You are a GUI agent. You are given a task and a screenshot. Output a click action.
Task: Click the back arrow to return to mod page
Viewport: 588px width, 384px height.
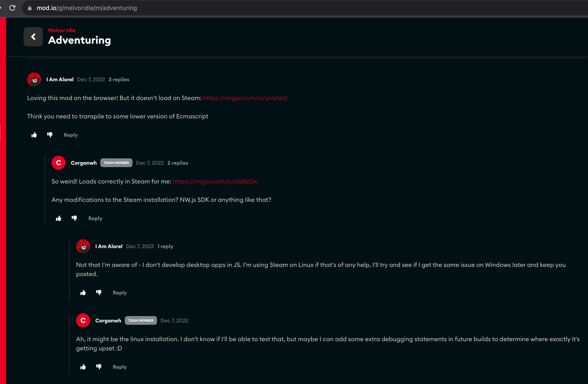coord(33,36)
